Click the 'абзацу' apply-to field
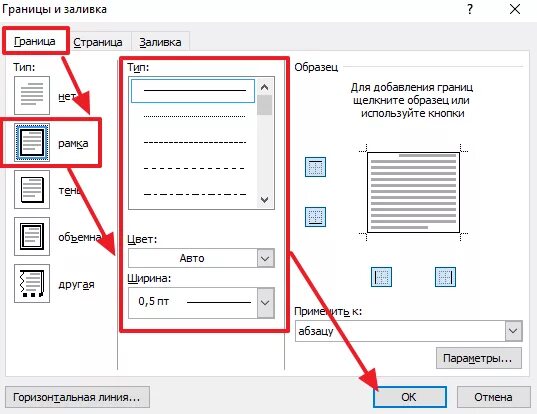 pyautogui.click(x=400, y=331)
